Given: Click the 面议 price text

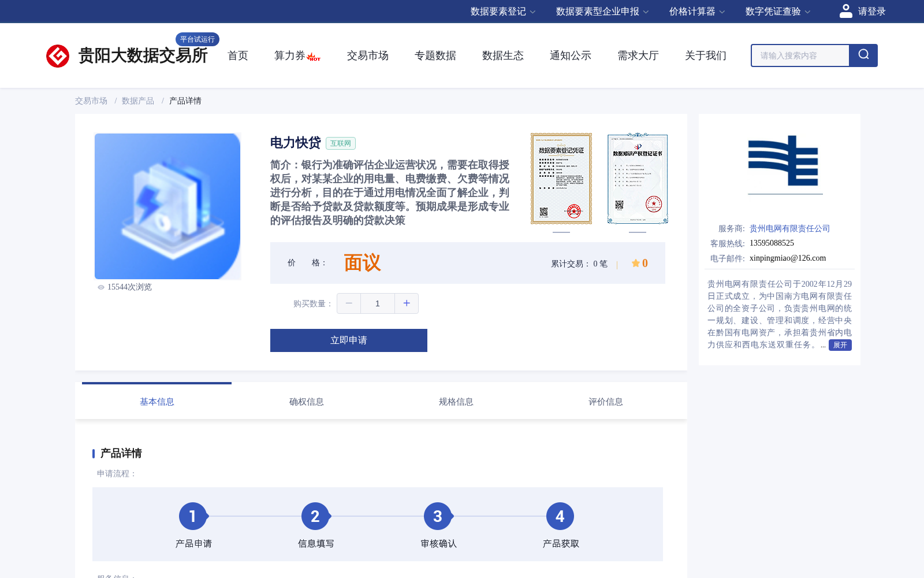Looking at the screenshot, I should pos(363,263).
